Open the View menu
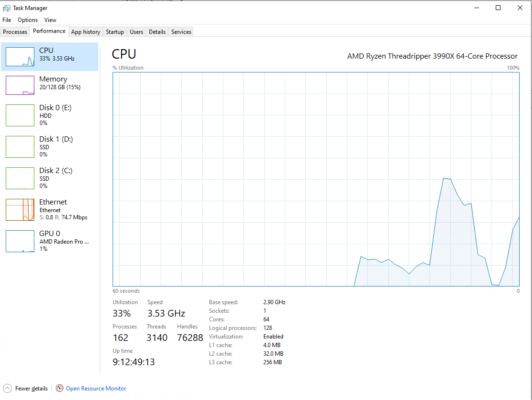 pyautogui.click(x=50, y=20)
